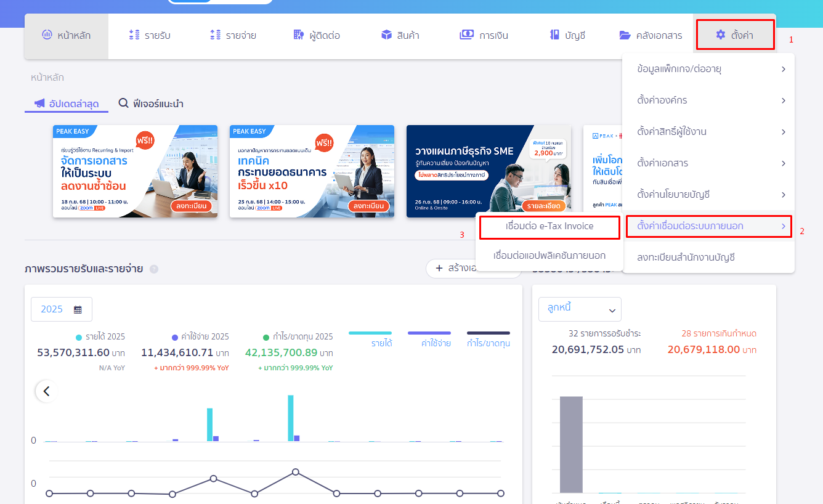This screenshot has width=823, height=504.
Task: Open the หน้าหลัก home menu
Action: (x=67, y=36)
